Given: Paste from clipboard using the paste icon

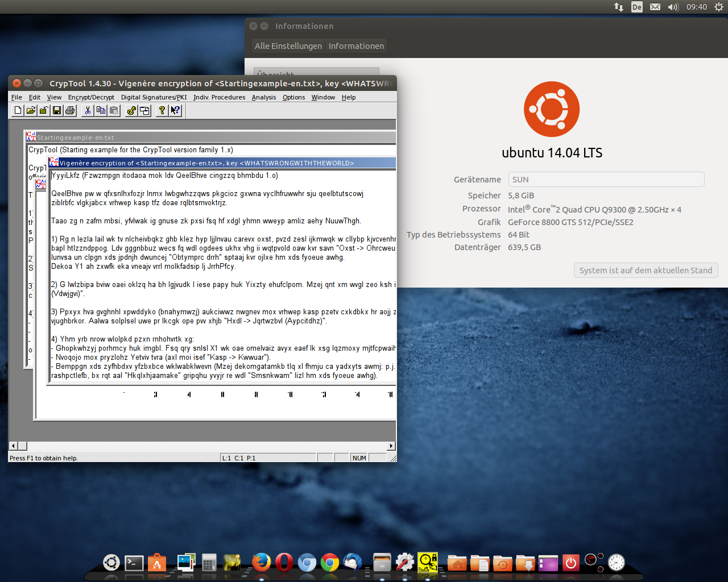Looking at the screenshot, I should coord(114,110).
